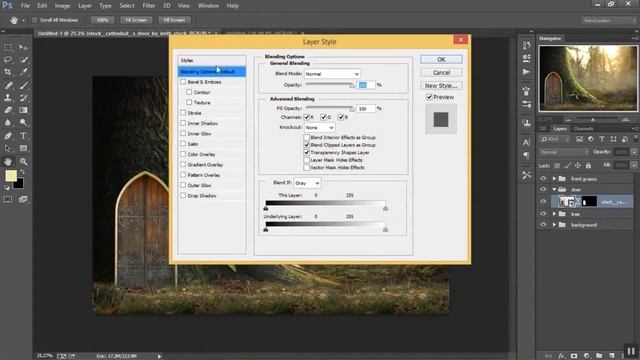640x360 pixels.
Task: Click the layer mask thumbnail in door
Action: [x=589, y=201]
